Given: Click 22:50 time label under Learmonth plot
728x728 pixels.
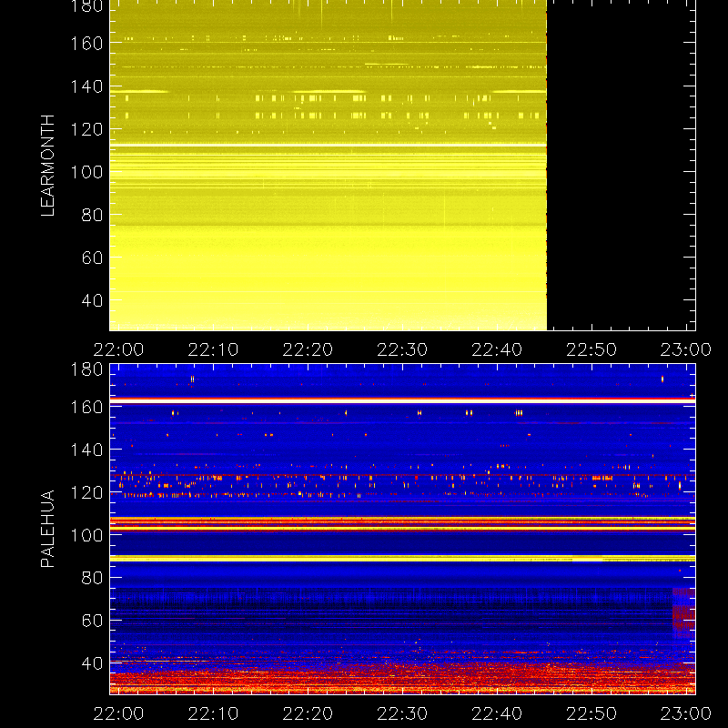Looking at the screenshot, I should [x=591, y=349].
